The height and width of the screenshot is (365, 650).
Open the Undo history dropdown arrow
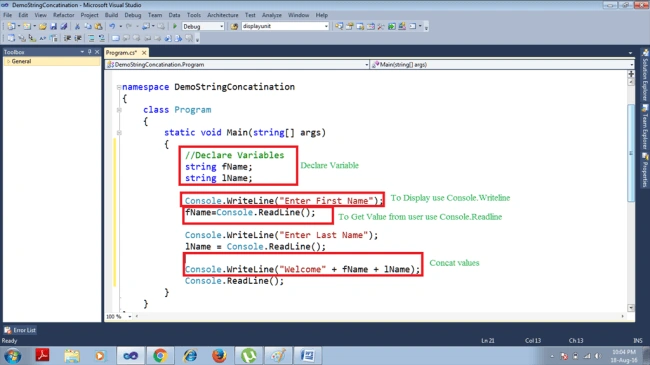pos(121,26)
